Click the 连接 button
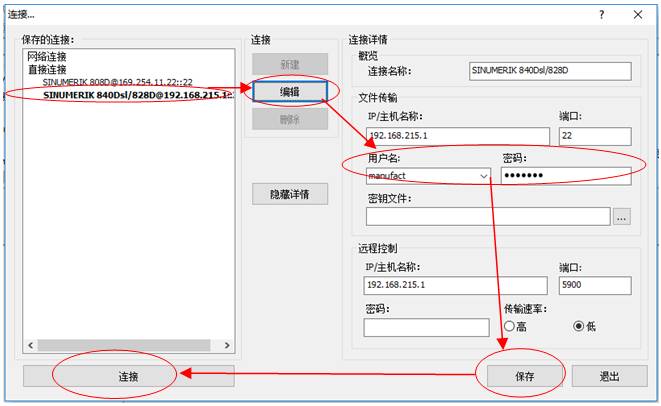The height and width of the screenshot is (406, 661). point(129,376)
